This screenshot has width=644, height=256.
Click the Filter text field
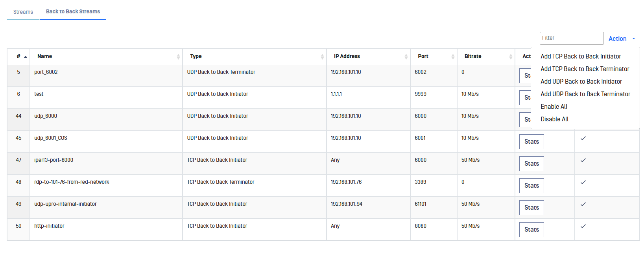[571, 38]
